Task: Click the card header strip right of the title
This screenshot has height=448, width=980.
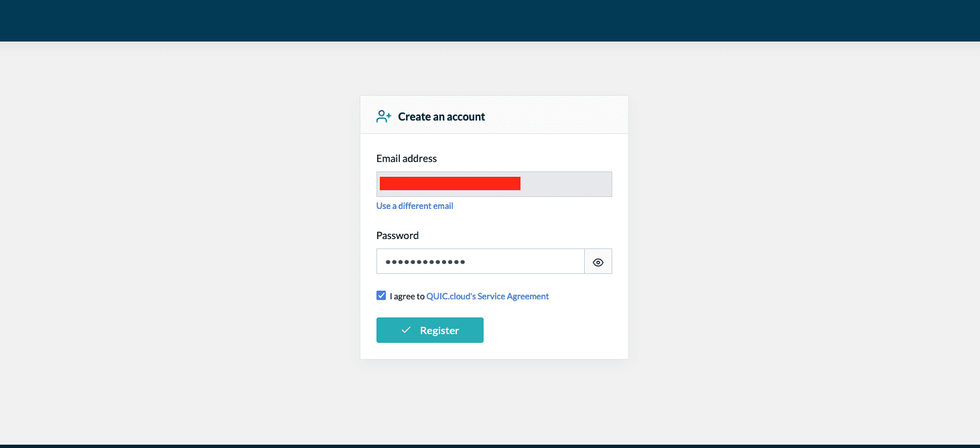Action: coord(556,115)
